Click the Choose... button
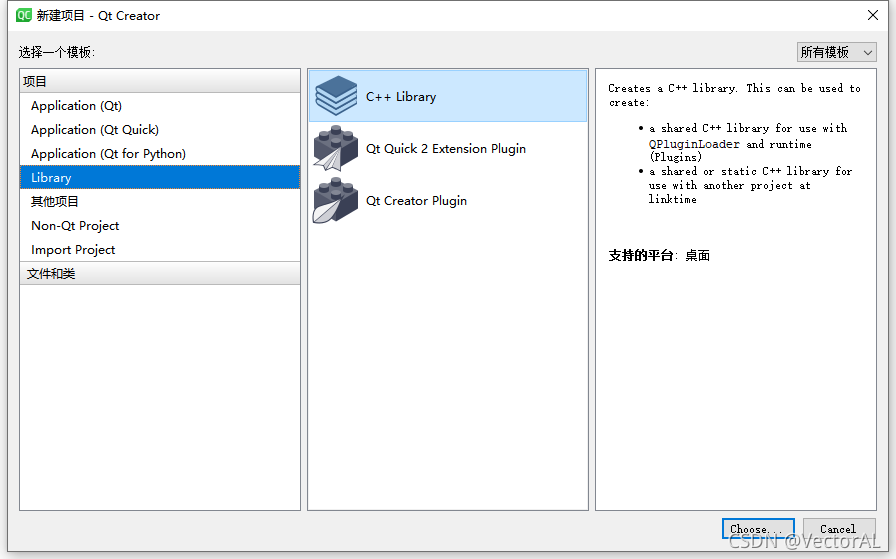The height and width of the screenshot is (559, 896). click(x=758, y=529)
